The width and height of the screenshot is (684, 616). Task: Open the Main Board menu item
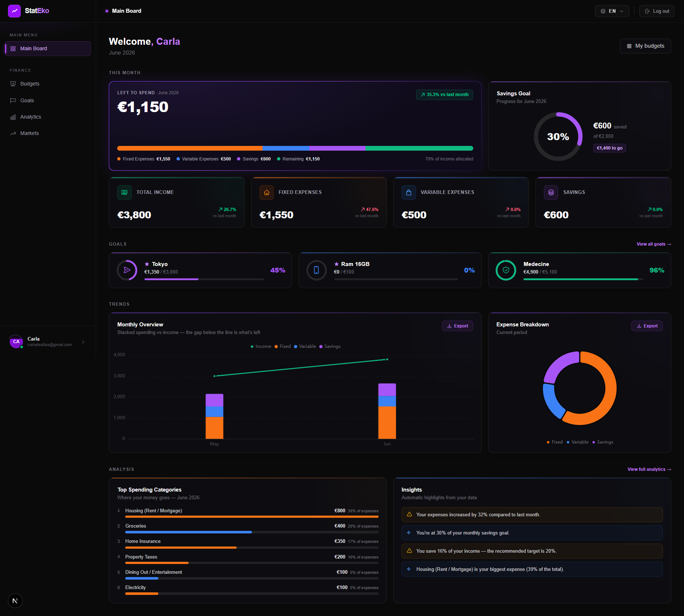[48, 48]
